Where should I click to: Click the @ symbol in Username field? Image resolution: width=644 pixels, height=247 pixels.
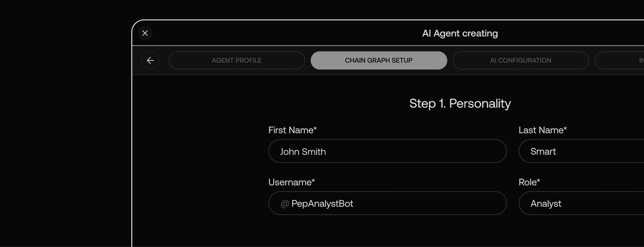click(x=285, y=204)
